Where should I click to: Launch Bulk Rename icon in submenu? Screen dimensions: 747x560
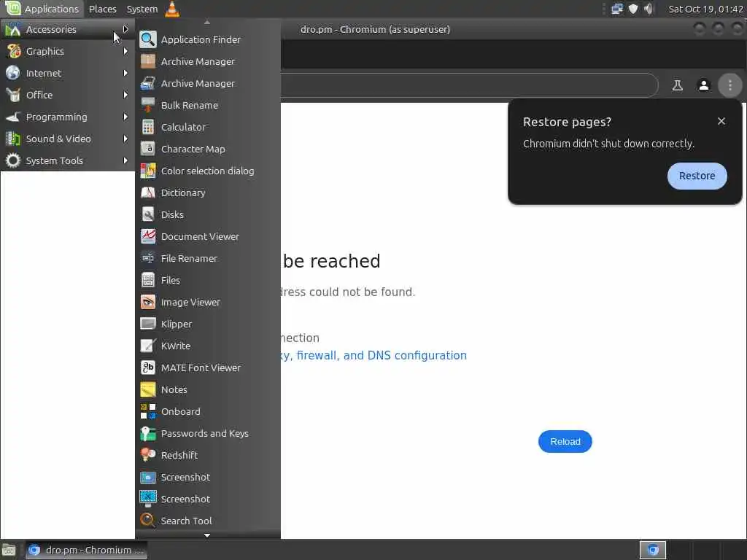147,105
